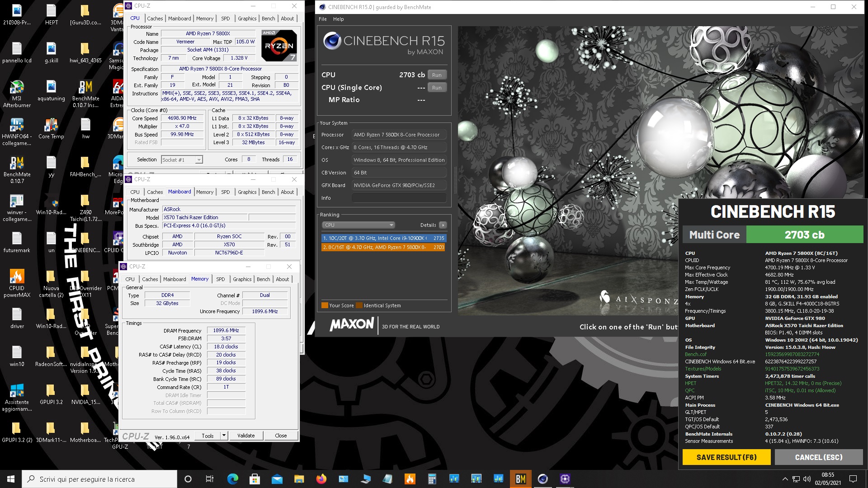Click the taskbar clock showing 08:55
The image size is (868, 488).
[828, 479]
